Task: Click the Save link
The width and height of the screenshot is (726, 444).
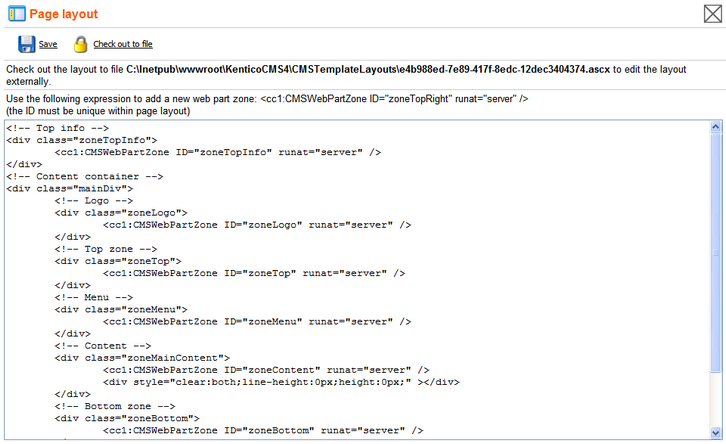Action: 48,44
